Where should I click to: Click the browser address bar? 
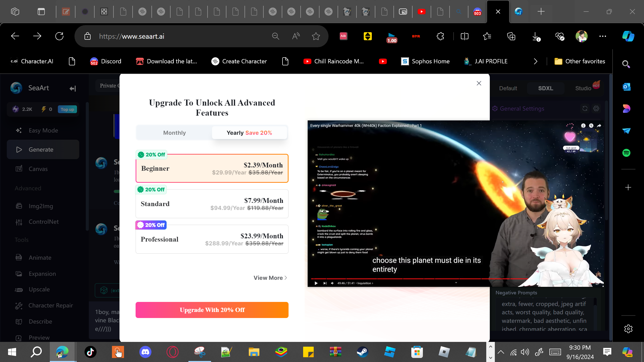pyautogui.click(x=181, y=36)
